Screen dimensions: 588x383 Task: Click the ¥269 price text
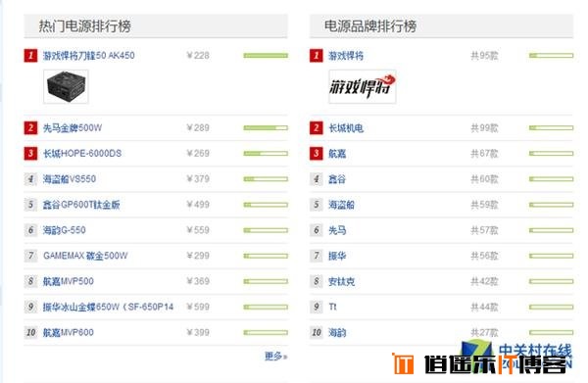coord(198,153)
